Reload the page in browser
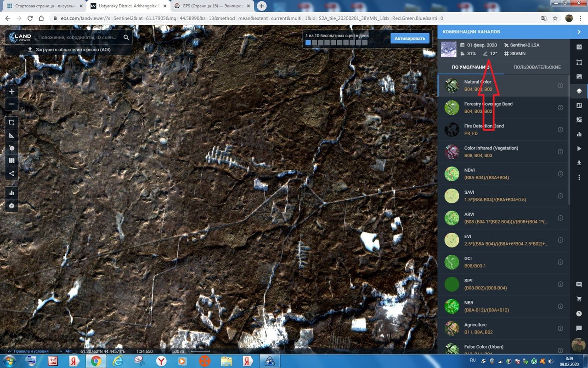Image resolution: width=588 pixels, height=368 pixels. click(30, 18)
